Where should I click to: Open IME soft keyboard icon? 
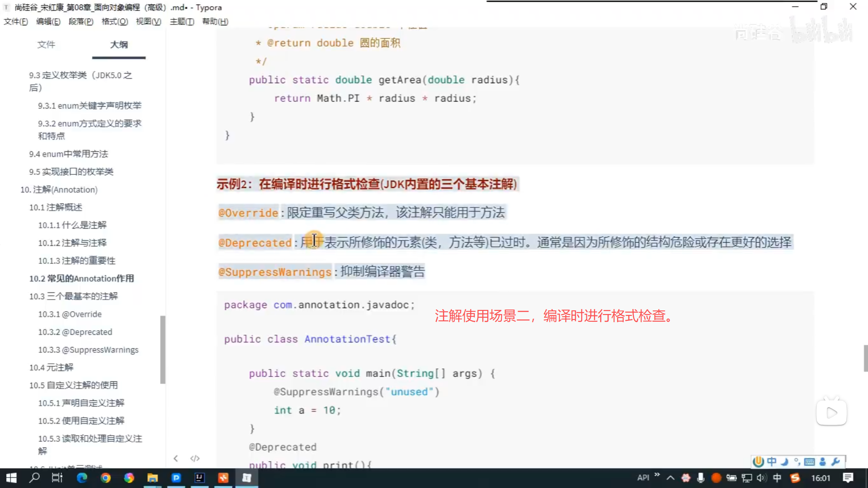[810, 461]
